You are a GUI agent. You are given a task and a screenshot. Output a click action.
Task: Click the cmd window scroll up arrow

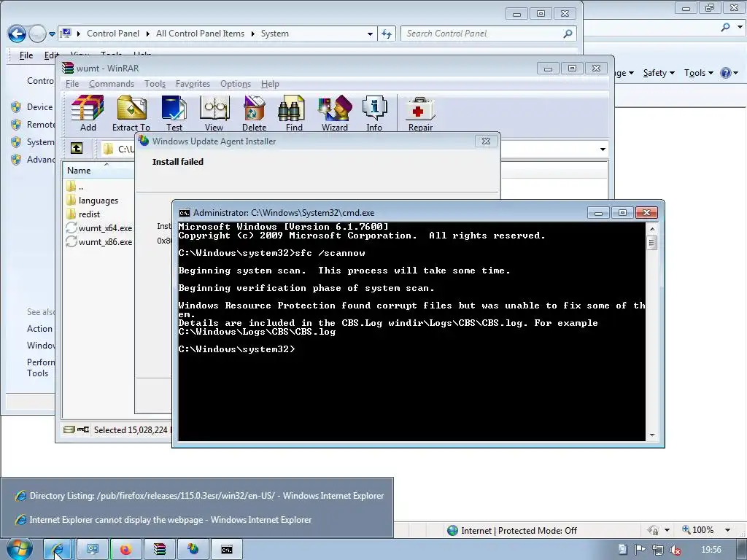[x=651, y=228]
